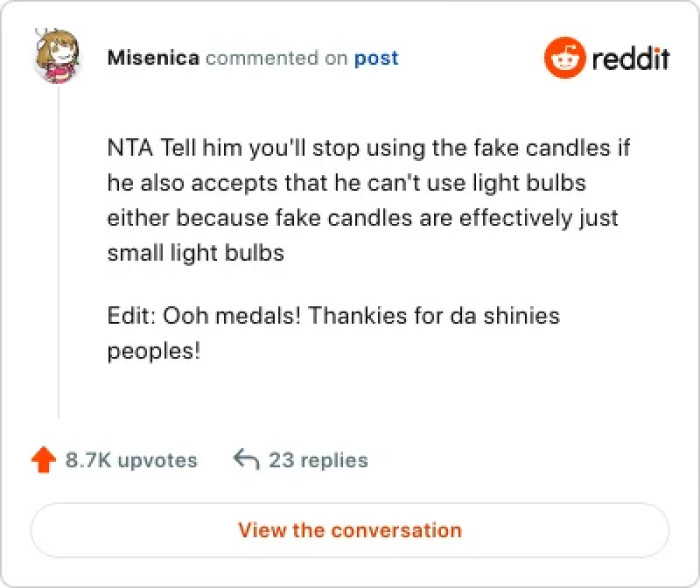Image resolution: width=700 pixels, height=588 pixels.
Task: Click the "NTA" word starting the comment
Action: click(126, 149)
